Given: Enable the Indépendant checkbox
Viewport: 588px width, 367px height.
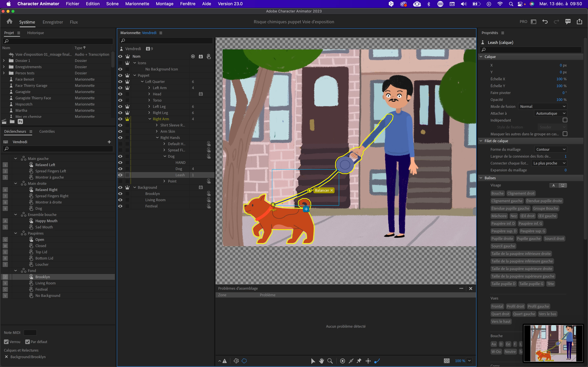Looking at the screenshot, I should 565,120.
